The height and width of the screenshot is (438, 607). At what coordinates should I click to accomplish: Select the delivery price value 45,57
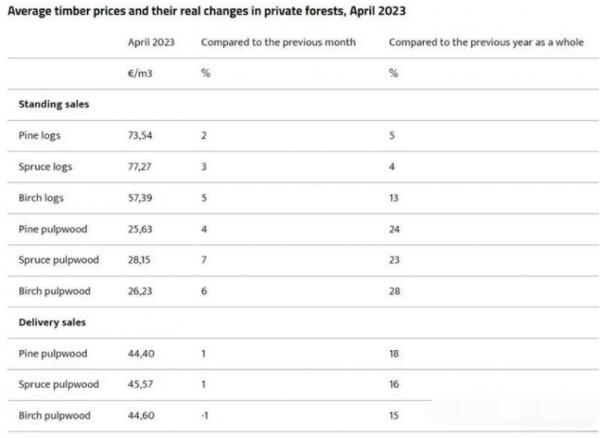[x=143, y=385]
